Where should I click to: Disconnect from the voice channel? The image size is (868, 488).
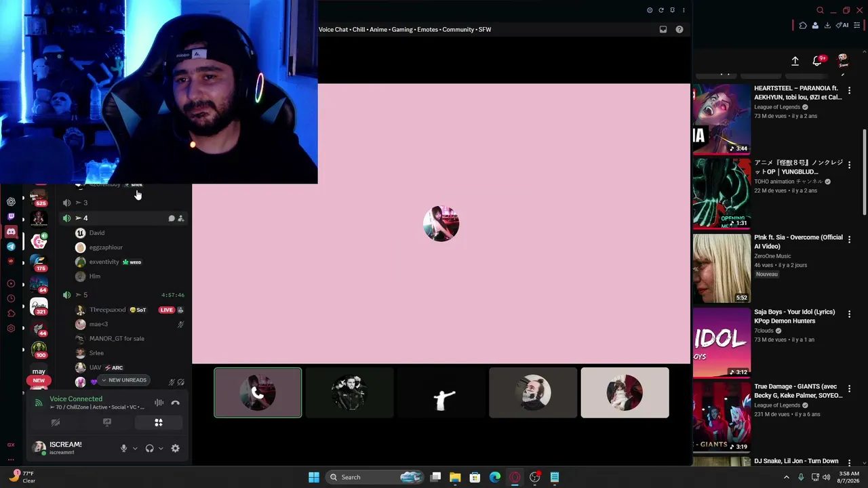point(176,403)
